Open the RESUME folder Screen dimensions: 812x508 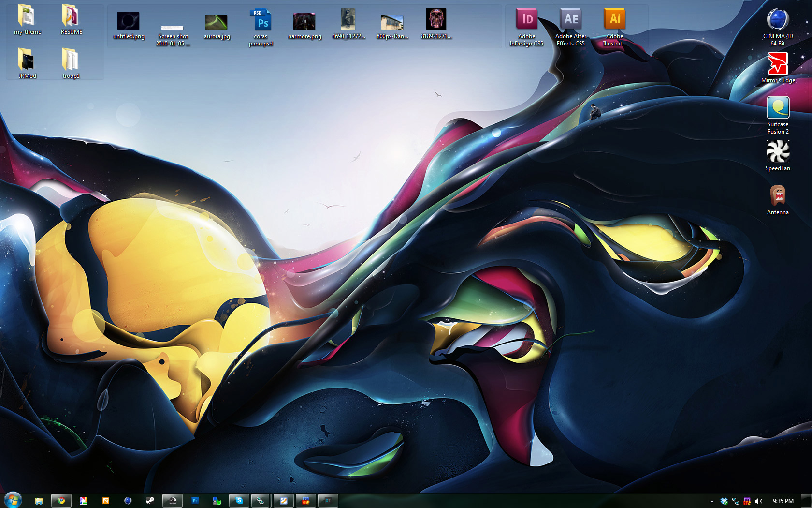pyautogui.click(x=71, y=16)
